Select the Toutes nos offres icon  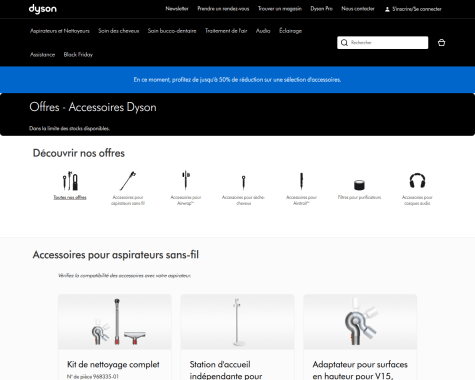point(70,181)
